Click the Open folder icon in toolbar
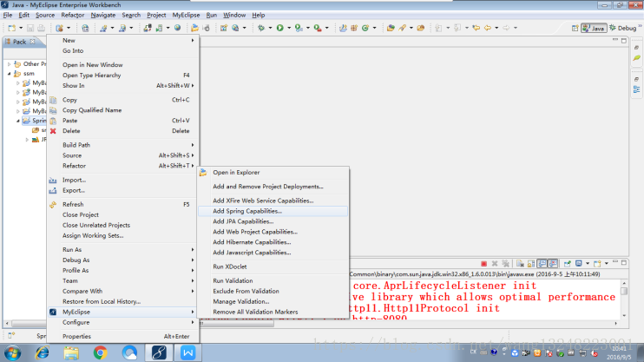This screenshot has width=644, height=362. (194, 28)
